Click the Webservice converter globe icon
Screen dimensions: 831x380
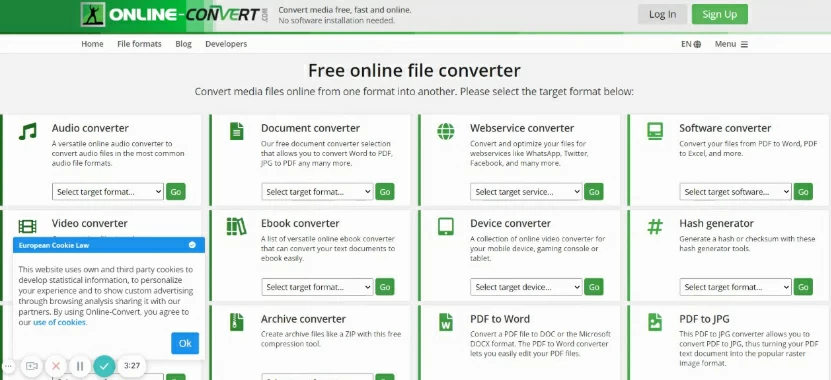(446, 131)
